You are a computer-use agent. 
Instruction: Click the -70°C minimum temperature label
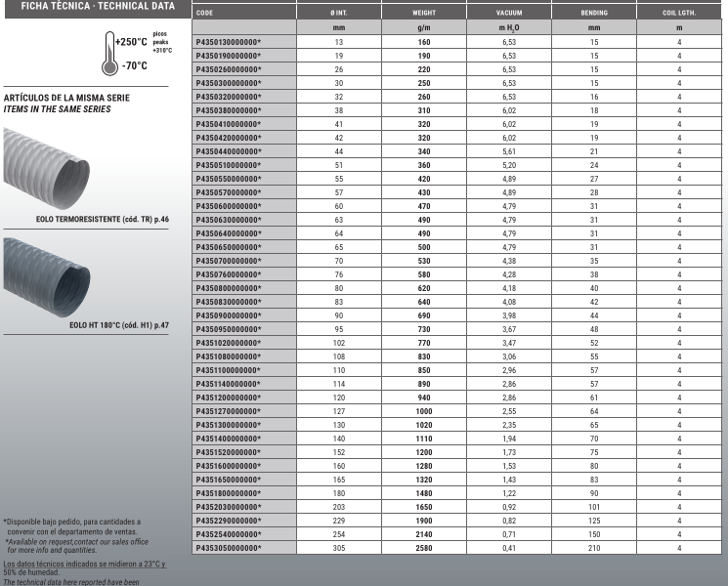(x=135, y=66)
